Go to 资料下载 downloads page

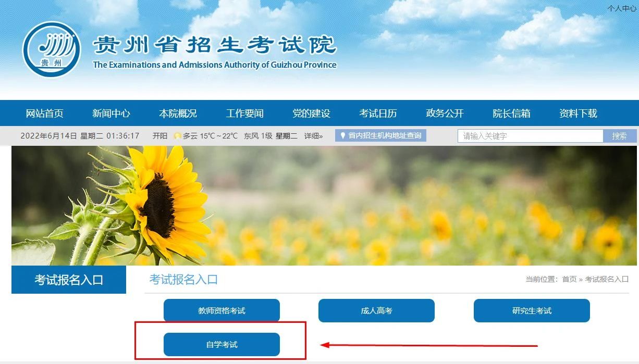pos(578,114)
